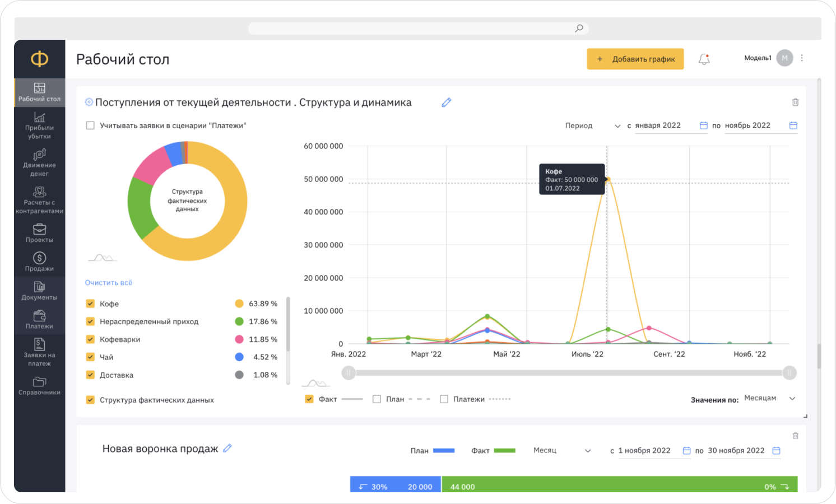Click the left handle of range slider
The image size is (836, 504).
[x=349, y=373]
